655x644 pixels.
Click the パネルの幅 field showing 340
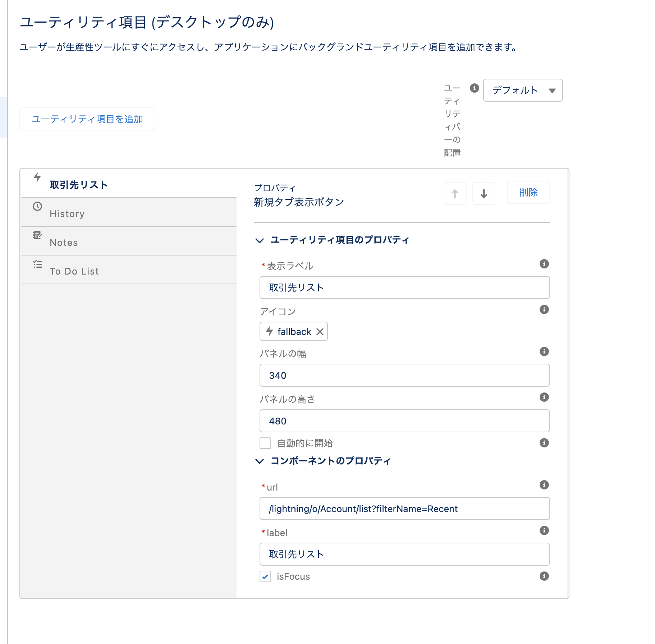pos(404,375)
